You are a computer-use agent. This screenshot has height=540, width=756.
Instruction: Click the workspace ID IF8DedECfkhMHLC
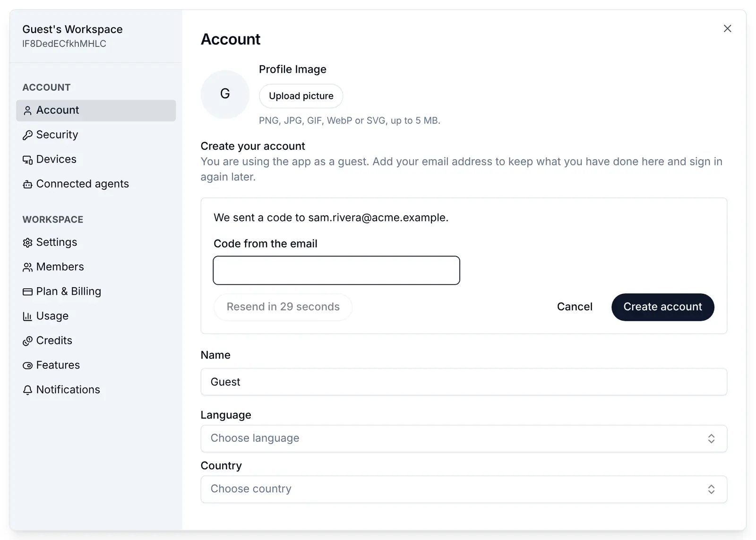coord(64,43)
